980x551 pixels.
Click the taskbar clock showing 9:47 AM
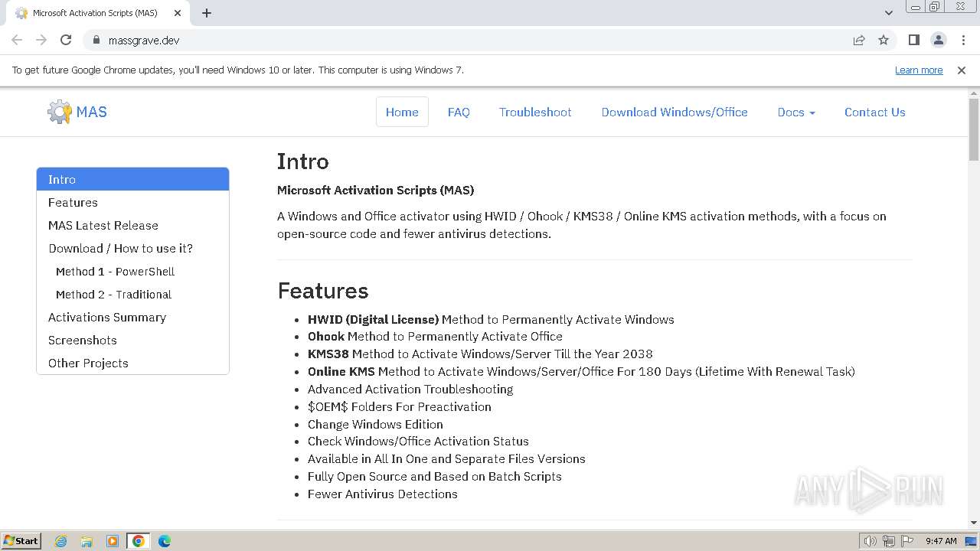941,541
